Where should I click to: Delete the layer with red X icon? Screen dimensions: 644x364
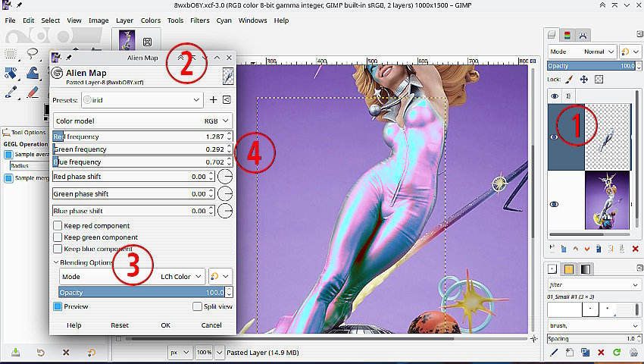point(636,249)
